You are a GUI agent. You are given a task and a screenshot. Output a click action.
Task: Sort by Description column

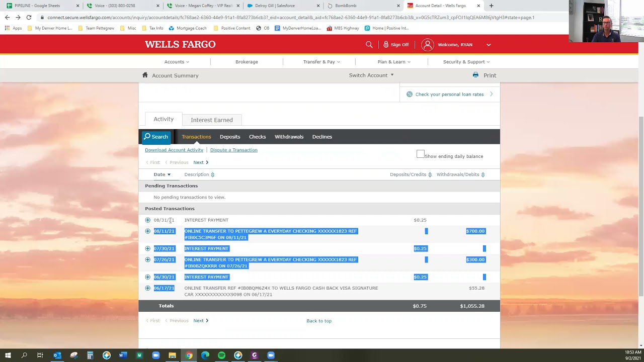[199, 174]
